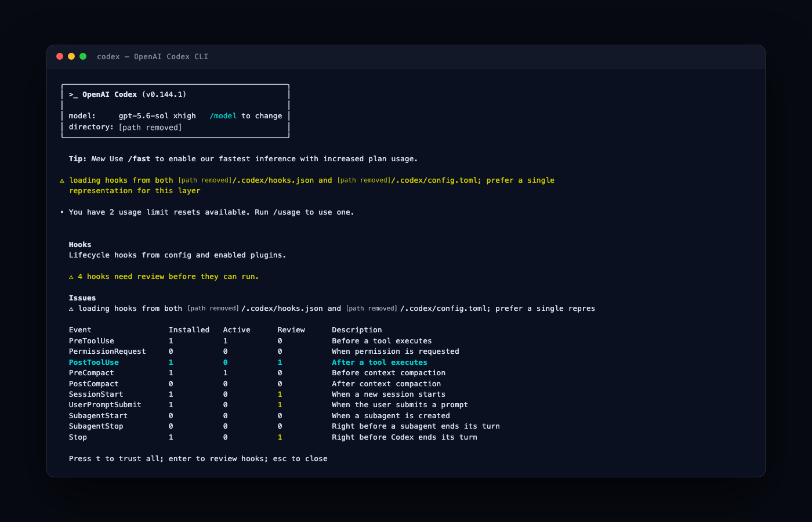Select the event named exactly 'Stop'

[273, 437]
